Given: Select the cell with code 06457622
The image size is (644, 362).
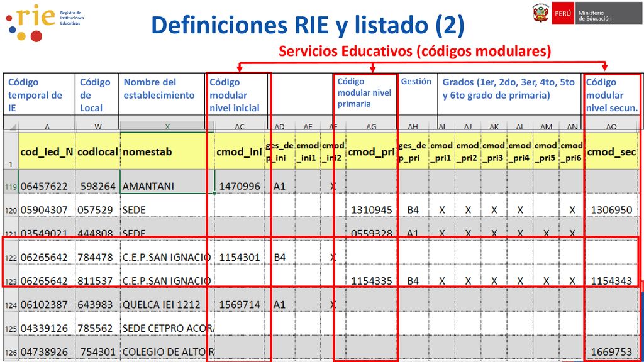Looking at the screenshot, I should [x=47, y=182].
